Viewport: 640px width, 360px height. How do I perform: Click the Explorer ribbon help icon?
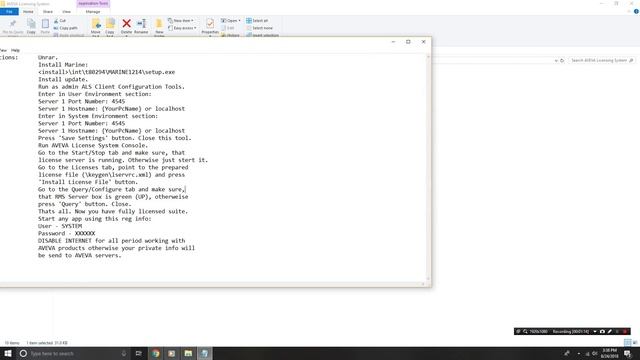(x=636, y=11)
